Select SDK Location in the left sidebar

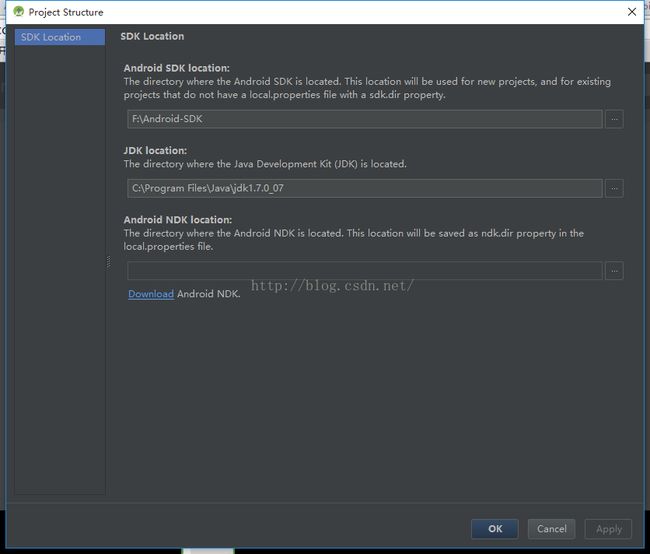click(x=60, y=37)
